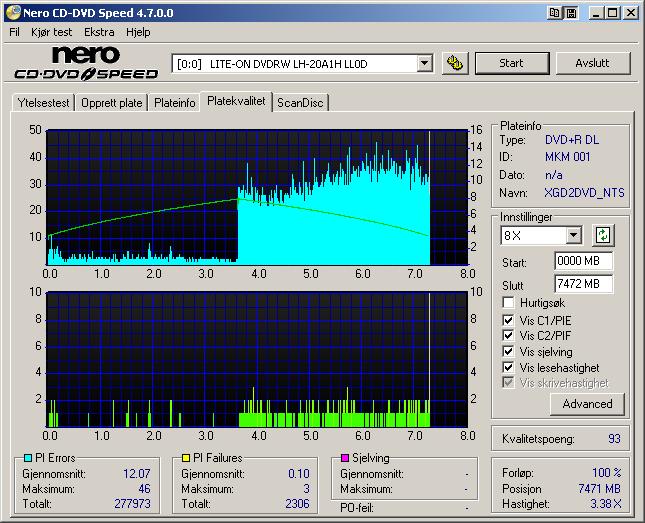
Task: Switch to the ScanDisc tab
Action: (301, 102)
